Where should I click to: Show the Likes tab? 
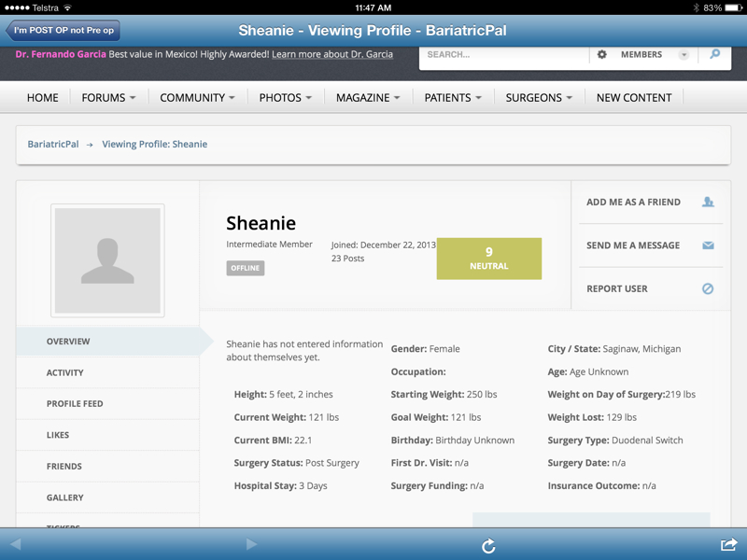[x=108, y=435]
